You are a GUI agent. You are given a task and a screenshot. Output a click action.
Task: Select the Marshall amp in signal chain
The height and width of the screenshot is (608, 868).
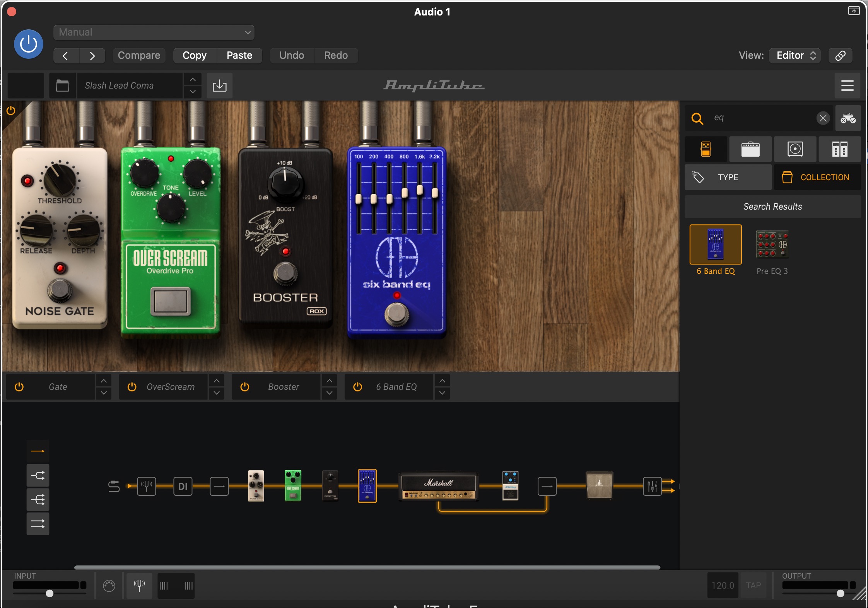438,486
